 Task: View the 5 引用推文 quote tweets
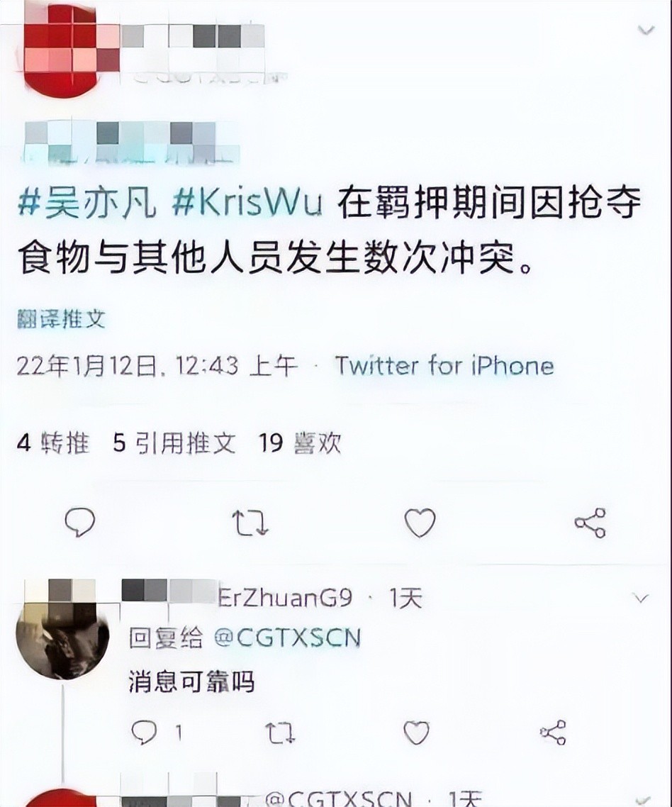174,442
